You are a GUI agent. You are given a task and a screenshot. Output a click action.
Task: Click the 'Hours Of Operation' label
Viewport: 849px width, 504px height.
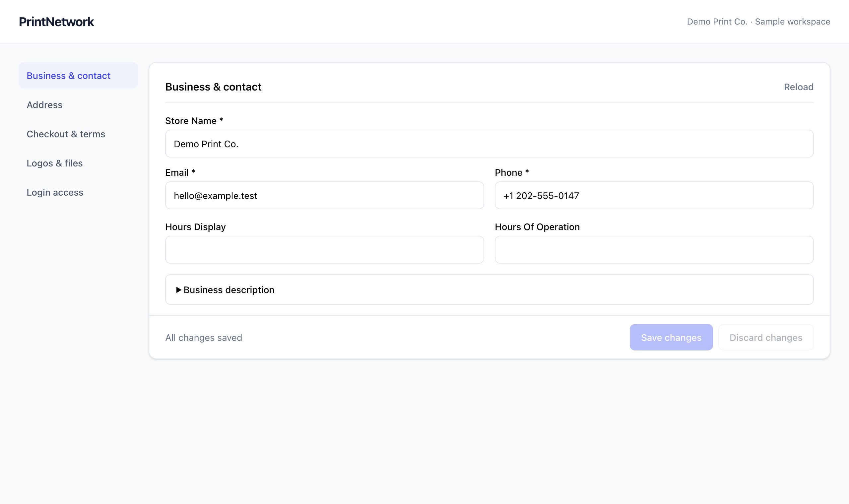(x=537, y=227)
